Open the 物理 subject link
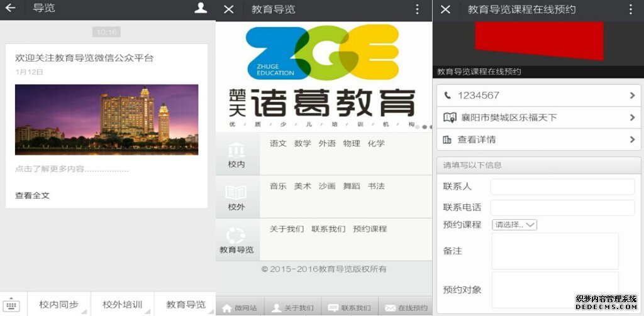The height and width of the screenshot is (316, 644). [x=352, y=144]
